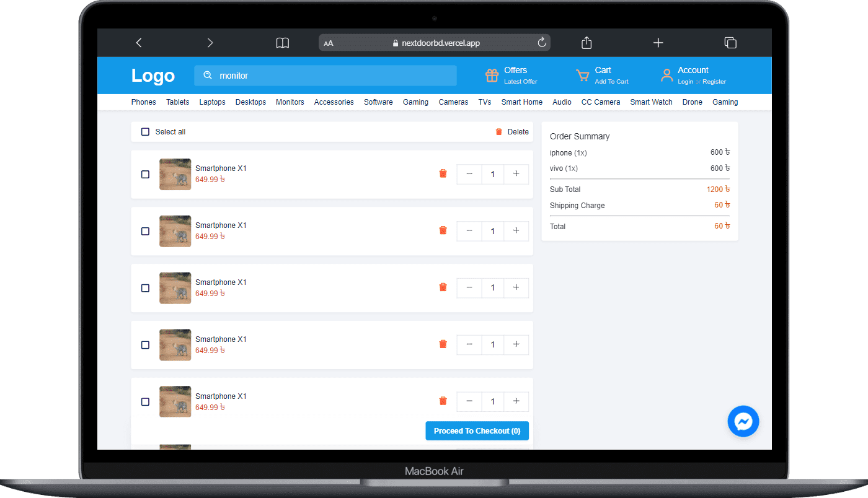Remove fifth cart item via trash icon
868x498 pixels.
443,401
